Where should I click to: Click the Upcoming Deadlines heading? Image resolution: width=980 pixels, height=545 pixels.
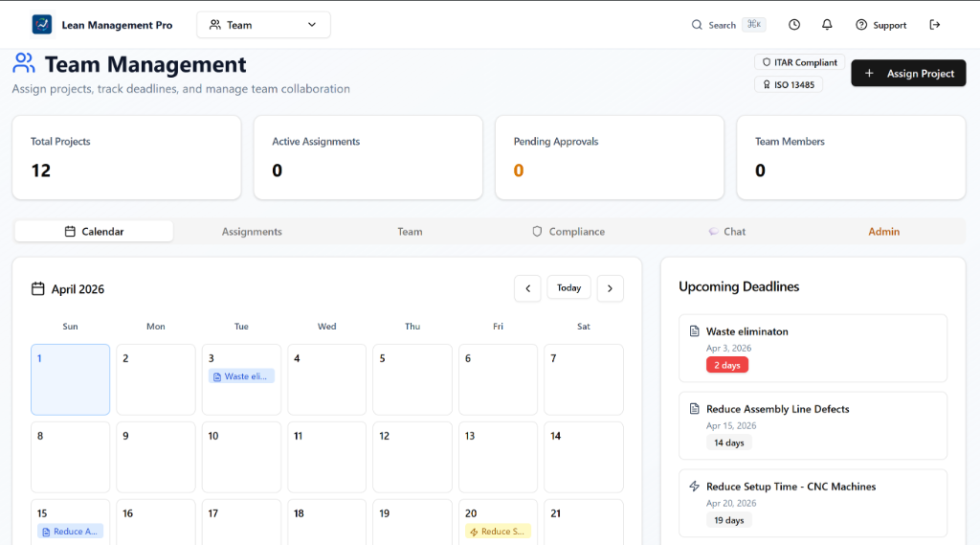[x=739, y=286]
